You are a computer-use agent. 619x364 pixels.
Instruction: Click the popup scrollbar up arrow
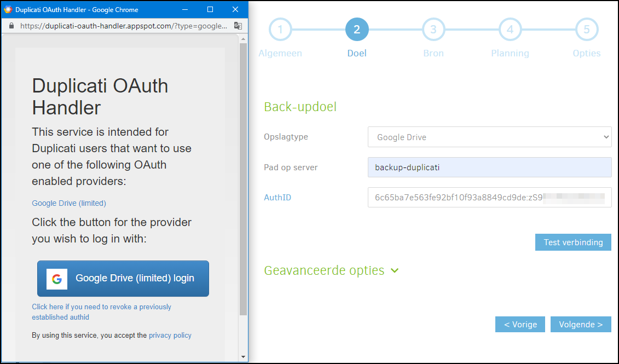tap(243, 39)
